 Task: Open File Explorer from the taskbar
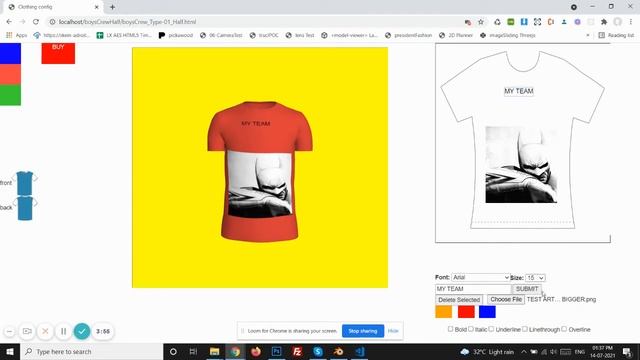point(214,351)
